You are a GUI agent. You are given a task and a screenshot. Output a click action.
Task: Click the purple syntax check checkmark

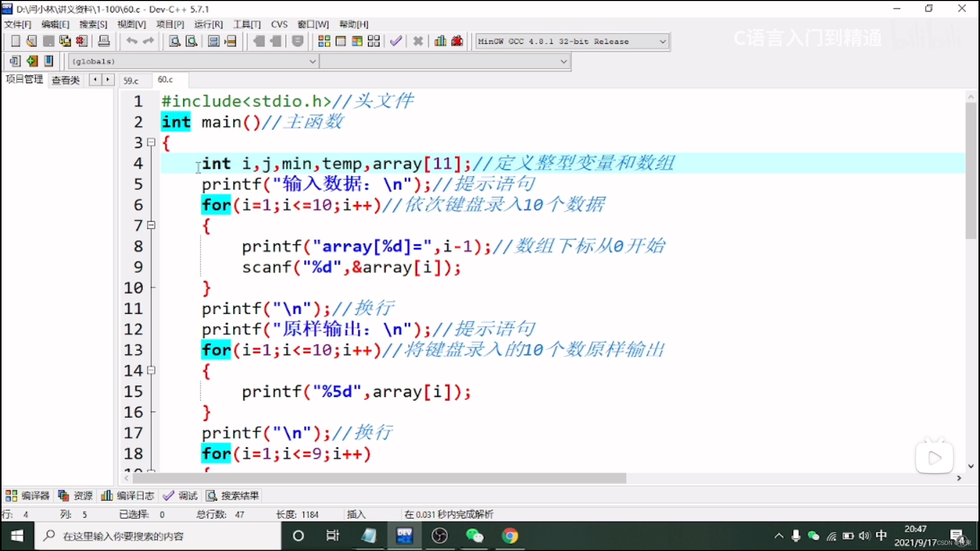point(396,41)
